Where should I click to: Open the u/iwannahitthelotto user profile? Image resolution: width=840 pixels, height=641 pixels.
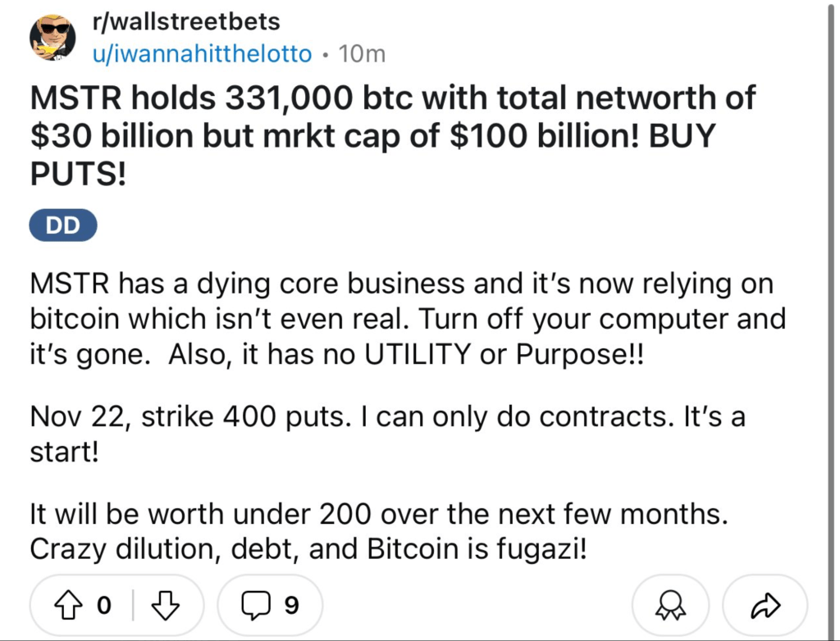[x=203, y=54]
